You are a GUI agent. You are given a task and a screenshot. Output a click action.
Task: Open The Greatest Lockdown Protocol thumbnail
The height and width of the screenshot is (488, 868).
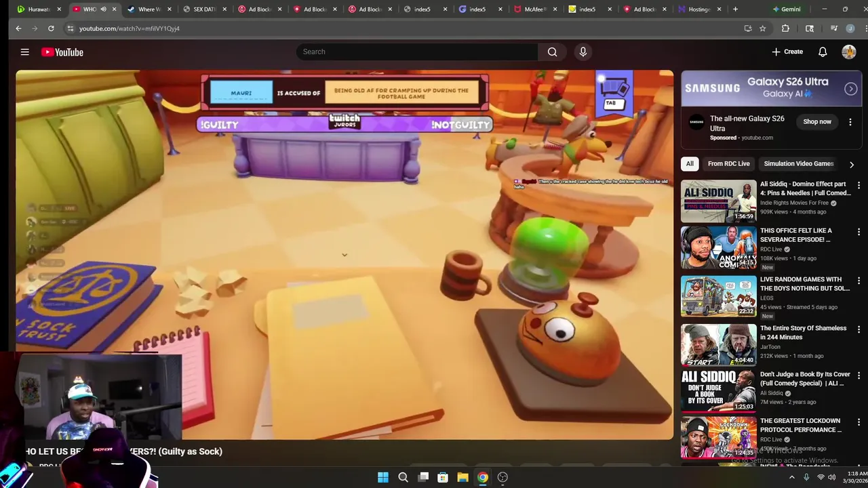tap(718, 438)
